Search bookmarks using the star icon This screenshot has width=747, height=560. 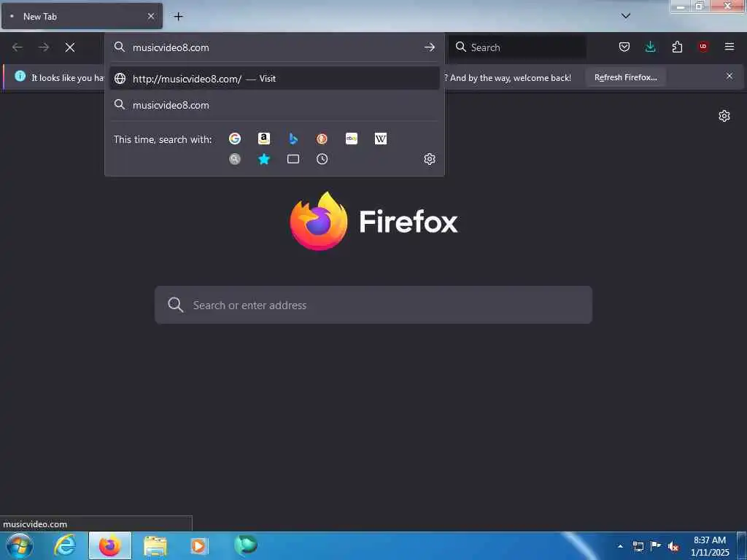click(x=264, y=159)
